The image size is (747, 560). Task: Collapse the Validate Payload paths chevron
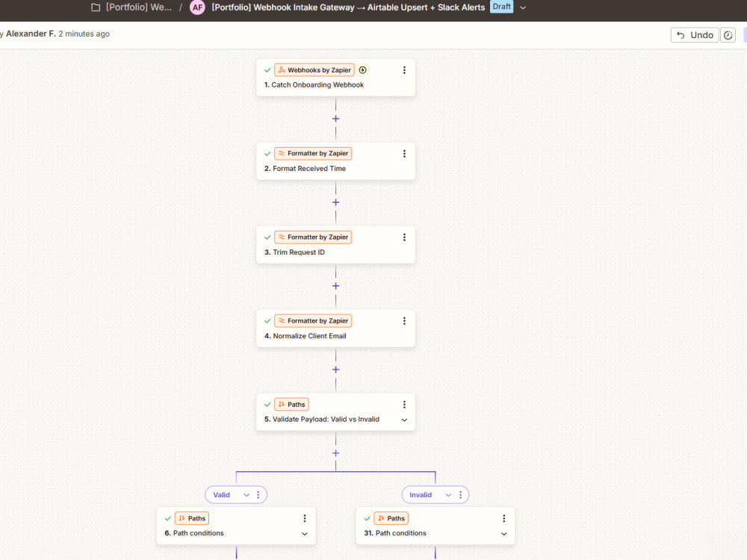[x=404, y=420]
